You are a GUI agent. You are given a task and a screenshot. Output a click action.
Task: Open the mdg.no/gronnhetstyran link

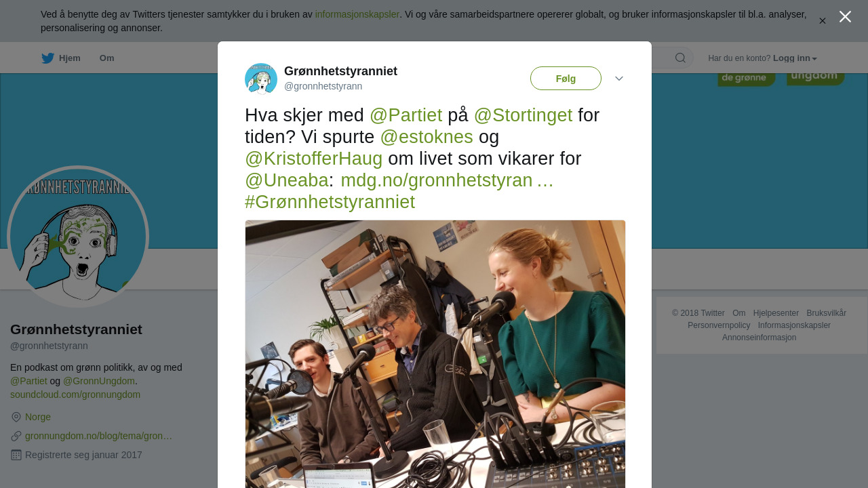click(447, 180)
